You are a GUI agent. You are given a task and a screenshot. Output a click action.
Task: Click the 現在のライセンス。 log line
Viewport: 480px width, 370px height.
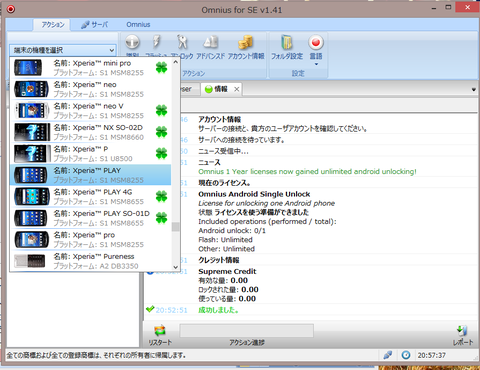224,183
